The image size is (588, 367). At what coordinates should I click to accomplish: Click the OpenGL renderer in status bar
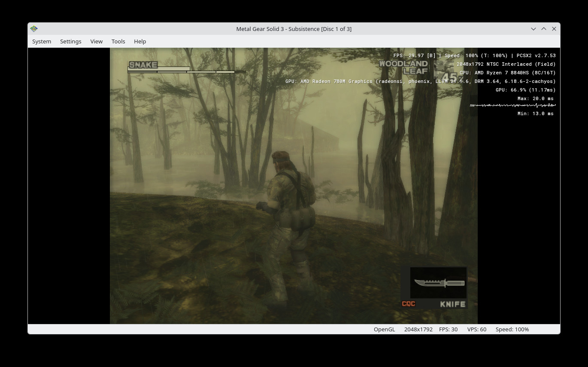(384, 329)
